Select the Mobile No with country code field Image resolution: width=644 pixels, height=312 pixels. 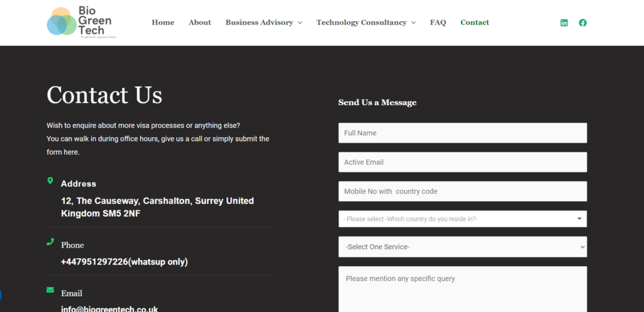point(462,191)
